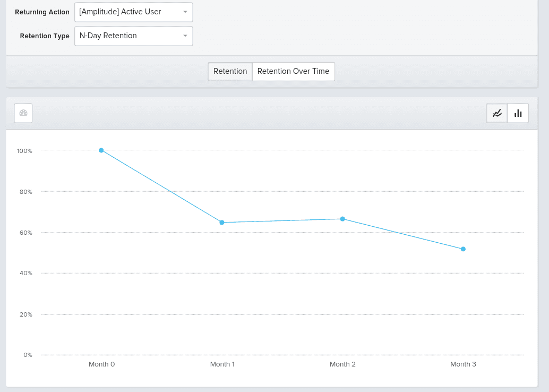Click the retention trend line between Month 0 and 1
Screen dimensions: 549x392
(x=162, y=186)
